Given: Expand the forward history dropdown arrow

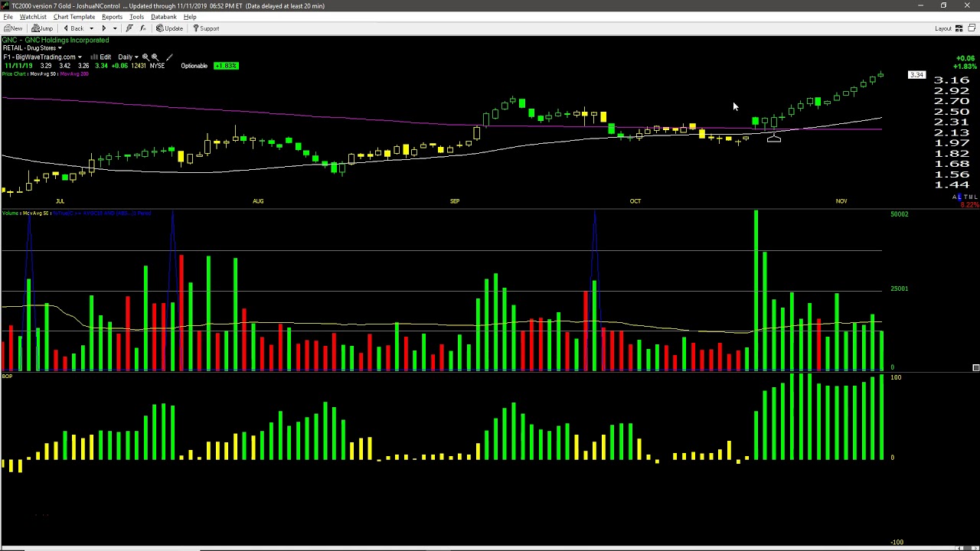Looking at the screenshot, I should [115, 28].
